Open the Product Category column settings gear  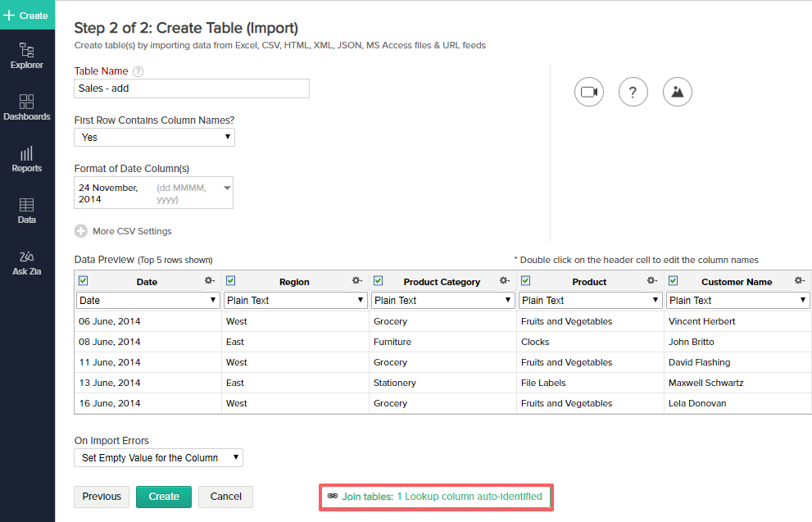coord(505,281)
